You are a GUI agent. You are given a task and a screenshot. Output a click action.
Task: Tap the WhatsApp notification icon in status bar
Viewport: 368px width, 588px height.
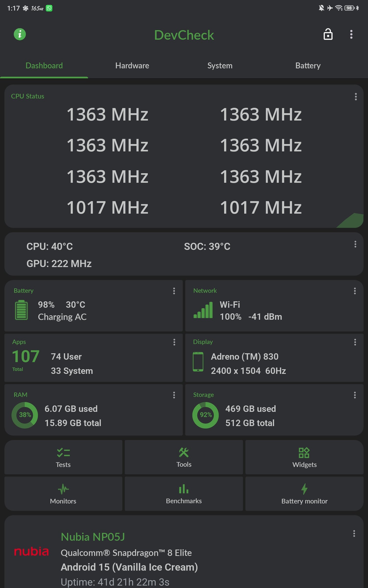[x=49, y=8]
